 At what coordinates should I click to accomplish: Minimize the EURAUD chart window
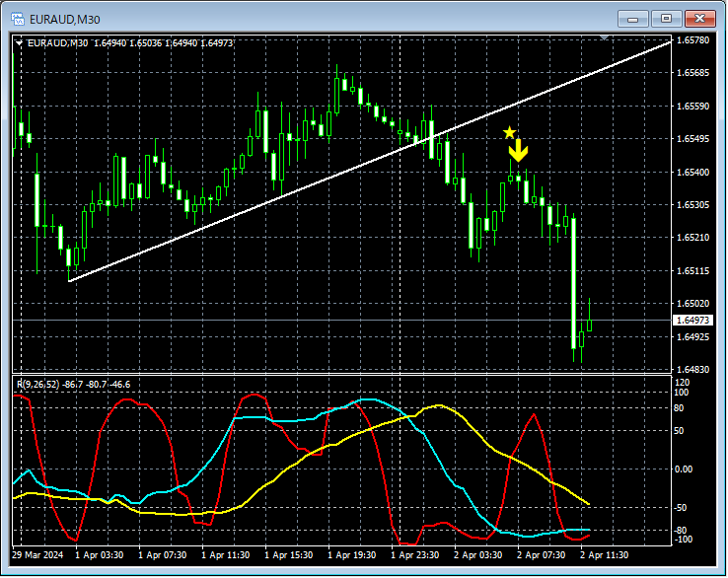point(632,19)
